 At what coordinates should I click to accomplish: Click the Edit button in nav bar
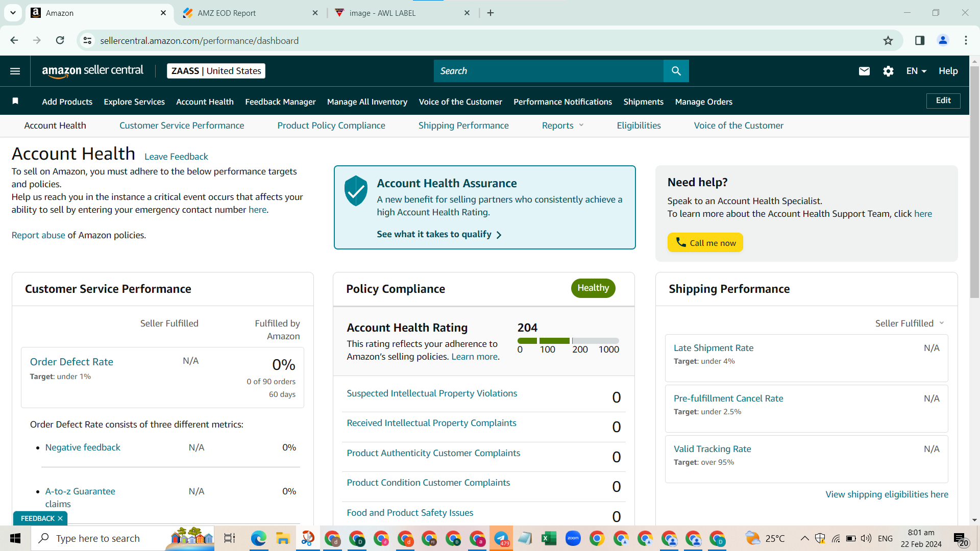point(943,101)
